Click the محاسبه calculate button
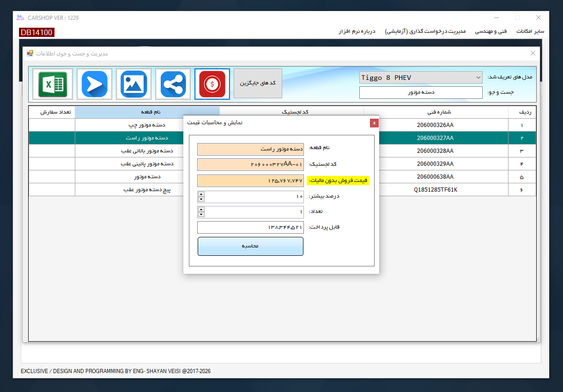 click(x=250, y=246)
